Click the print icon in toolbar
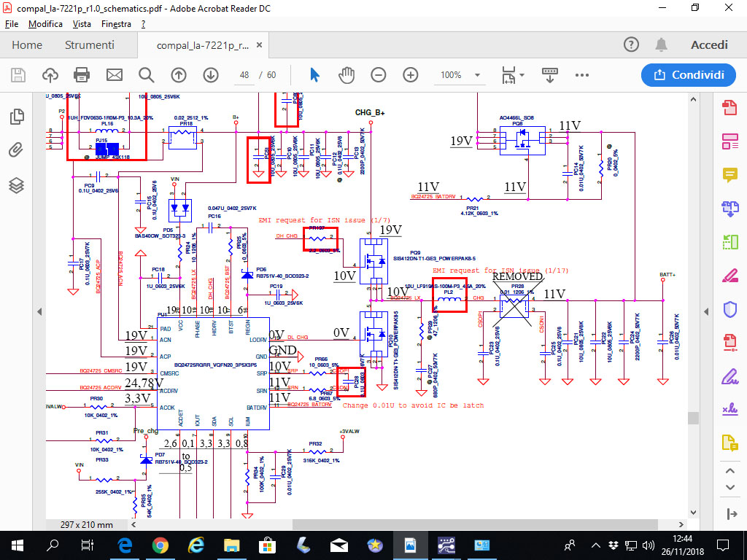747x560 pixels. tap(82, 75)
